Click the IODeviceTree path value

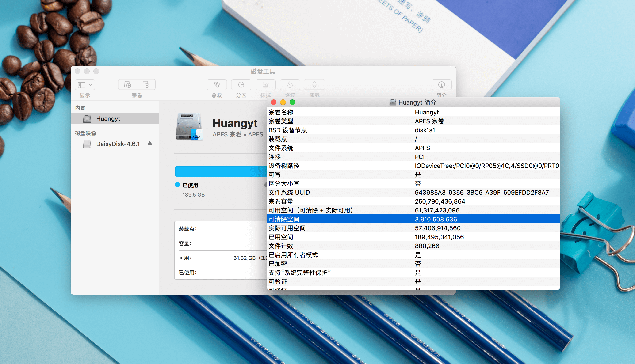pos(487,166)
